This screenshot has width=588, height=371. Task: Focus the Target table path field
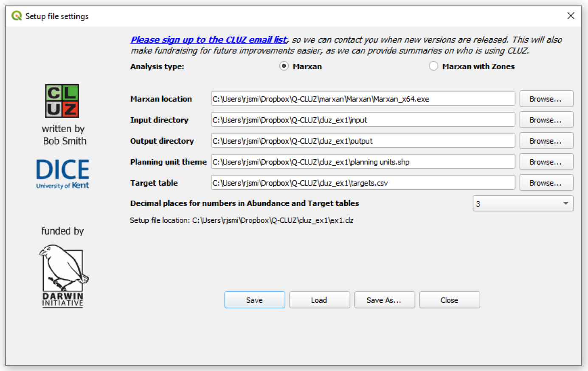pyautogui.click(x=363, y=183)
